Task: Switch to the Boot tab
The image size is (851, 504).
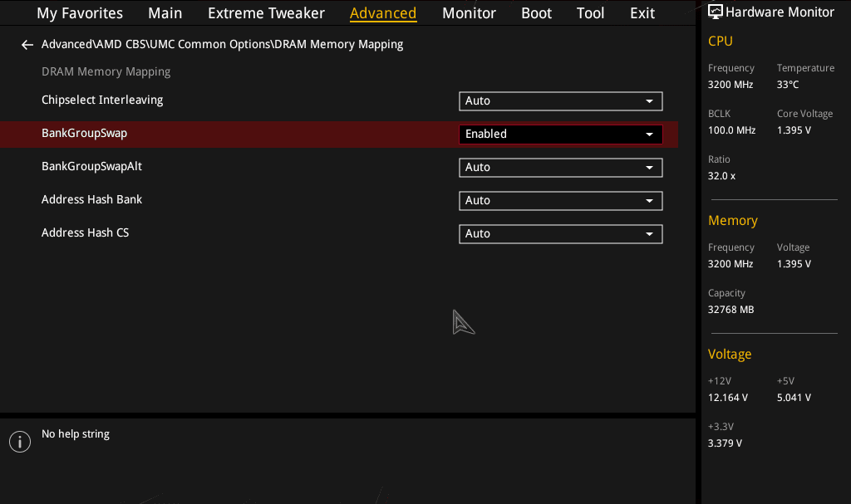Action: [x=536, y=13]
